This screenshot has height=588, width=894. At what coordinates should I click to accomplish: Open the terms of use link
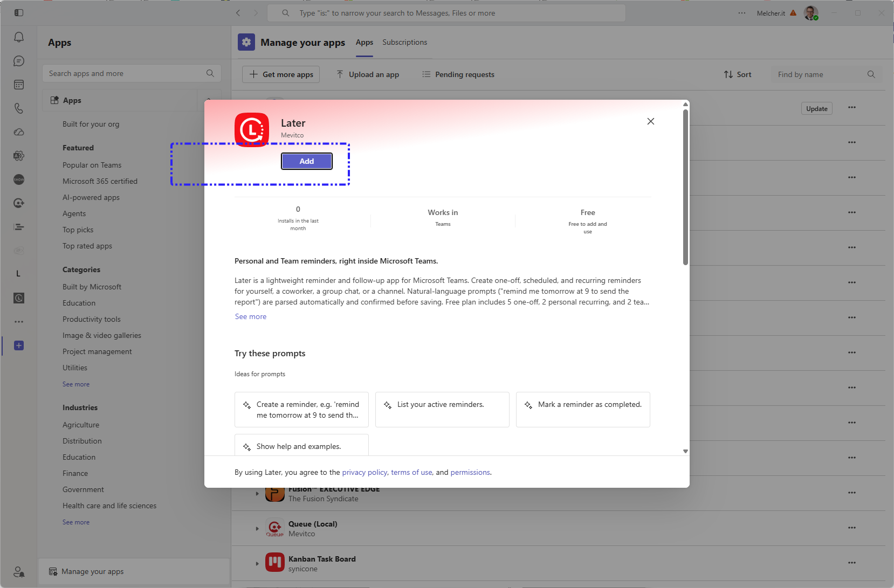coord(411,472)
